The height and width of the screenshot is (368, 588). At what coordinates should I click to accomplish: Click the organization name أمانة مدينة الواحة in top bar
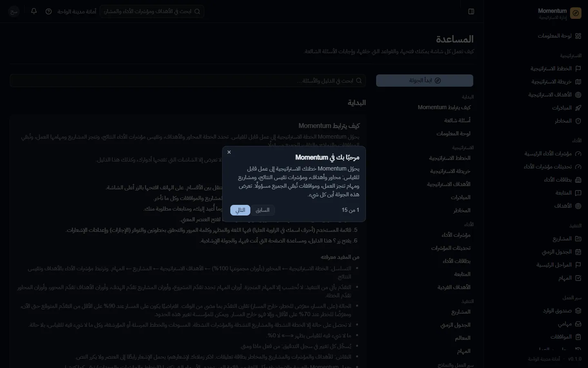pos(77,11)
